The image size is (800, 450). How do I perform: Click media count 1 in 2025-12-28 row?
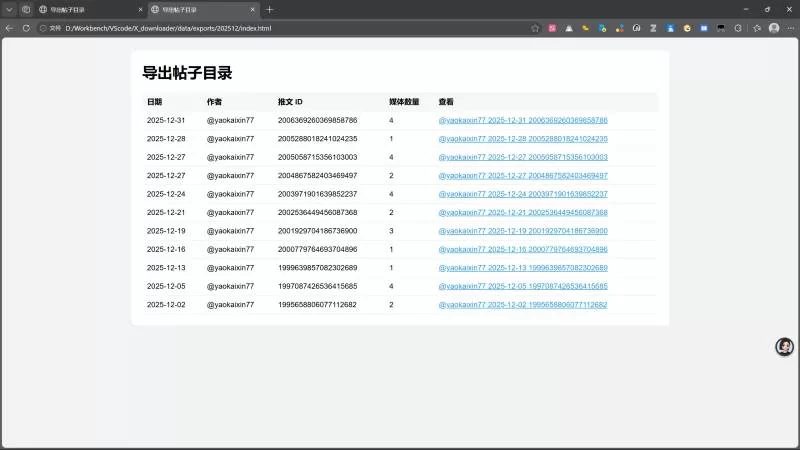tap(391, 139)
